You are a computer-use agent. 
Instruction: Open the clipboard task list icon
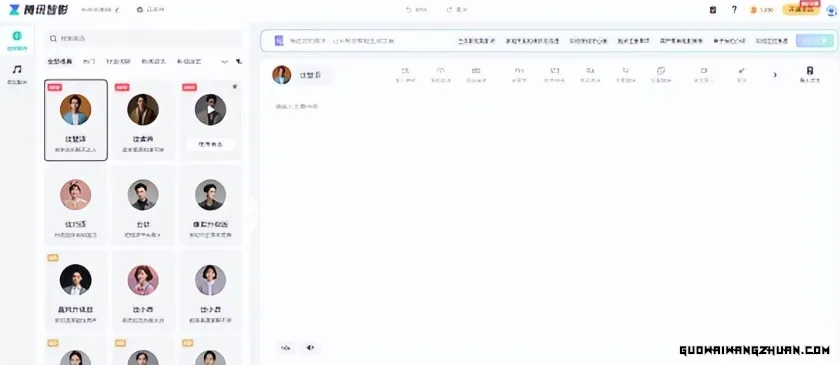tap(712, 10)
